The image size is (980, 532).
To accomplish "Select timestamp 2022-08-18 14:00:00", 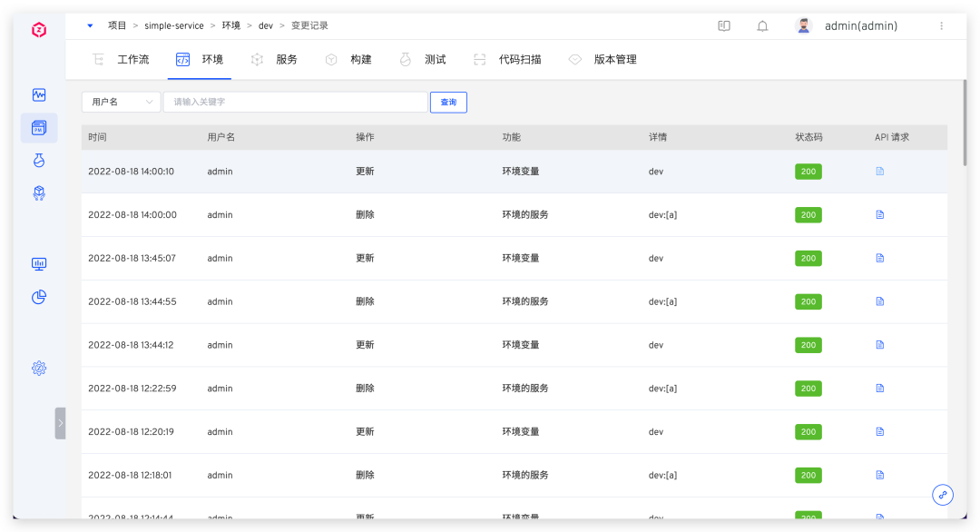I will coord(132,215).
